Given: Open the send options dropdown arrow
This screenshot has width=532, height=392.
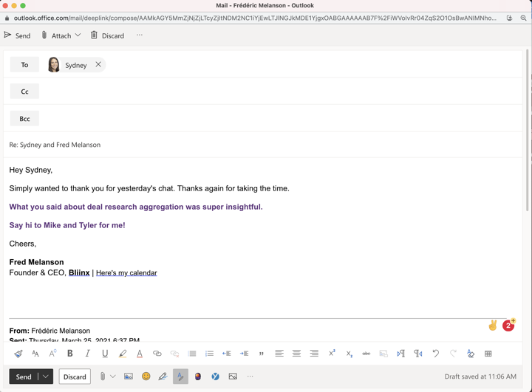Looking at the screenshot, I should pyautogui.click(x=46, y=376).
